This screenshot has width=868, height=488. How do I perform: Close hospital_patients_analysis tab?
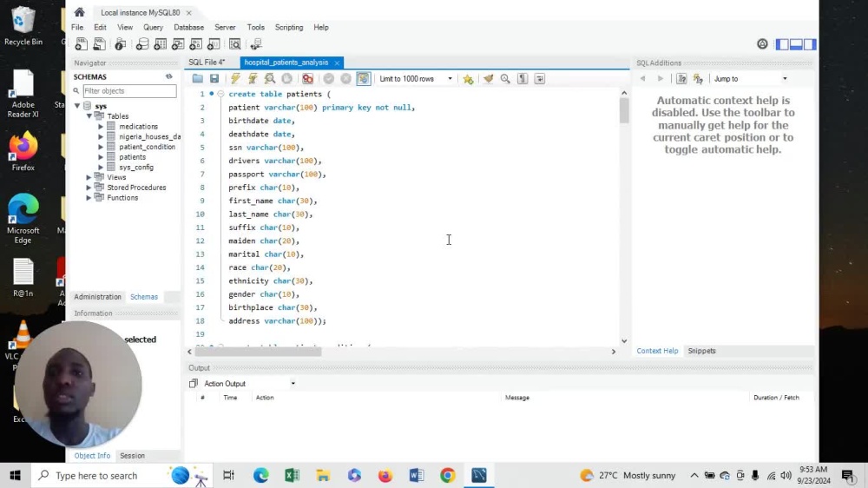pyautogui.click(x=337, y=63)
